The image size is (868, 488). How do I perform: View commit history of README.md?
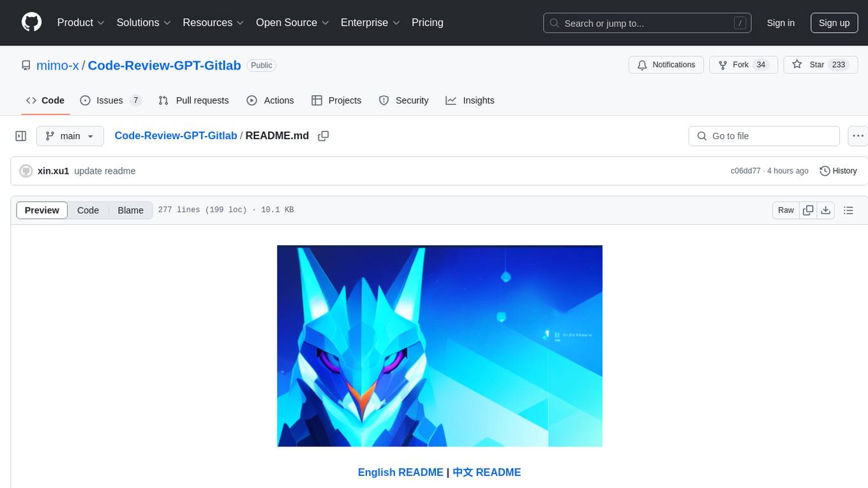tap(838, 171)
